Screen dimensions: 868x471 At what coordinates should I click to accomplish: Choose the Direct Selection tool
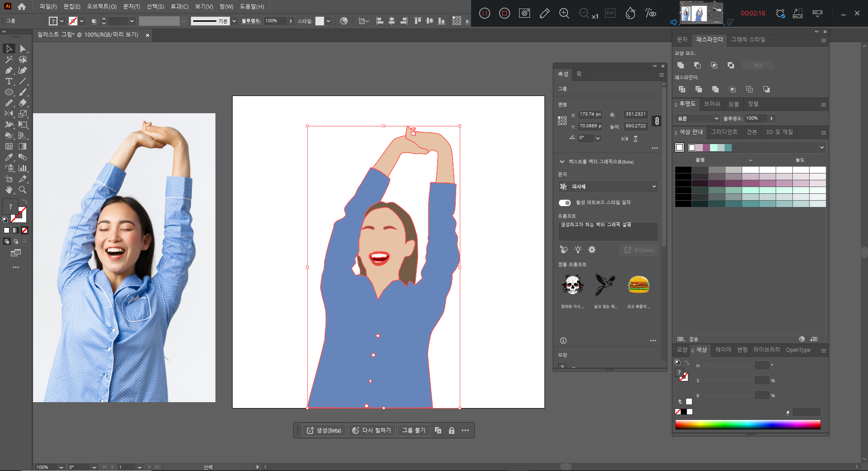click(23, 48)
